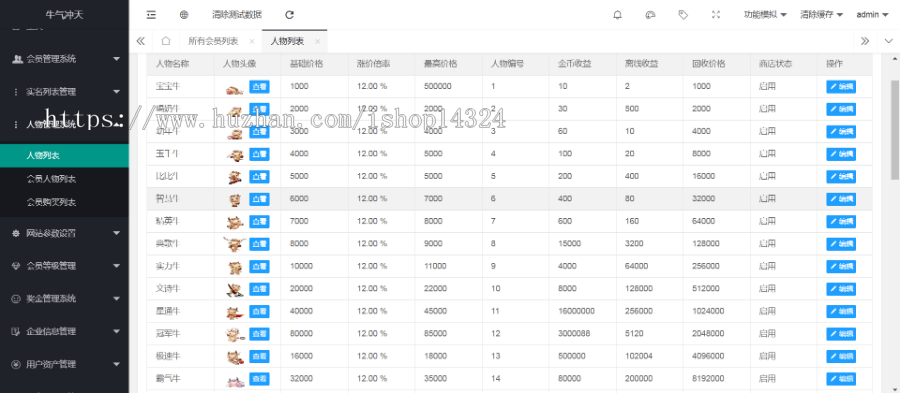This screenshot has width=900, height=393.
Task: Click avatar thumbnail of 极速牛
Action: tap(235, 357)
